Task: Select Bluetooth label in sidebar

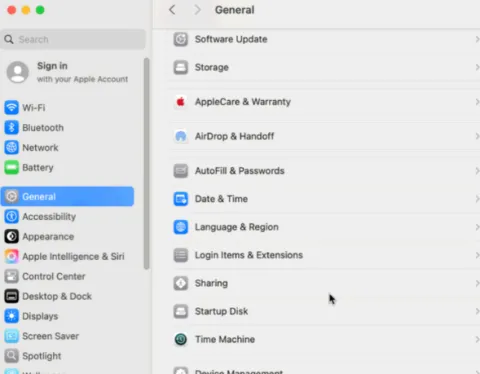Action: point(43,128)
